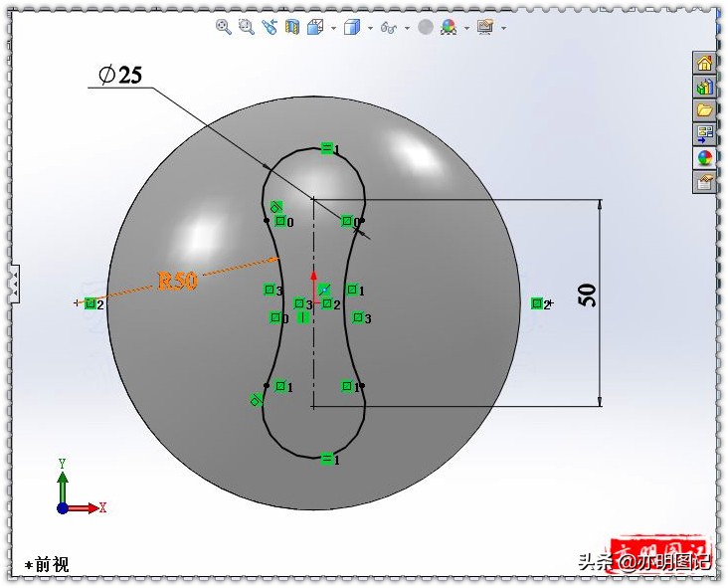
Task: Open the Apply Scene dropdown arrow
Action: coord(467,28)
